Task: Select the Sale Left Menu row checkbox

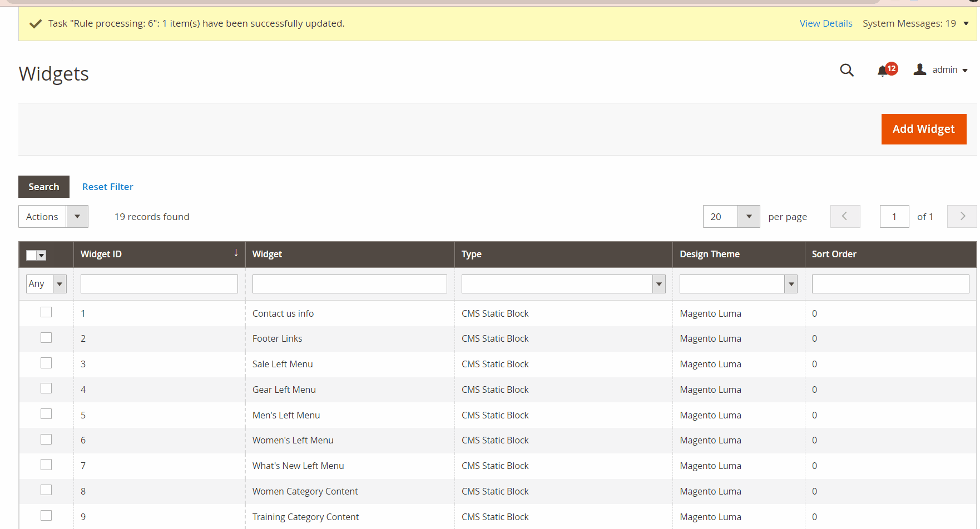Action: [x=46, y=363]
